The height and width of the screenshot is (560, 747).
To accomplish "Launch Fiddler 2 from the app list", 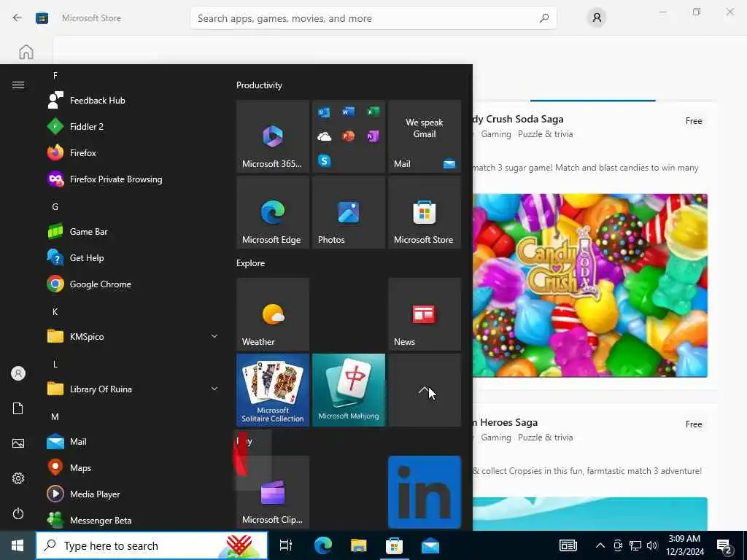I will (x=133, y=127).
